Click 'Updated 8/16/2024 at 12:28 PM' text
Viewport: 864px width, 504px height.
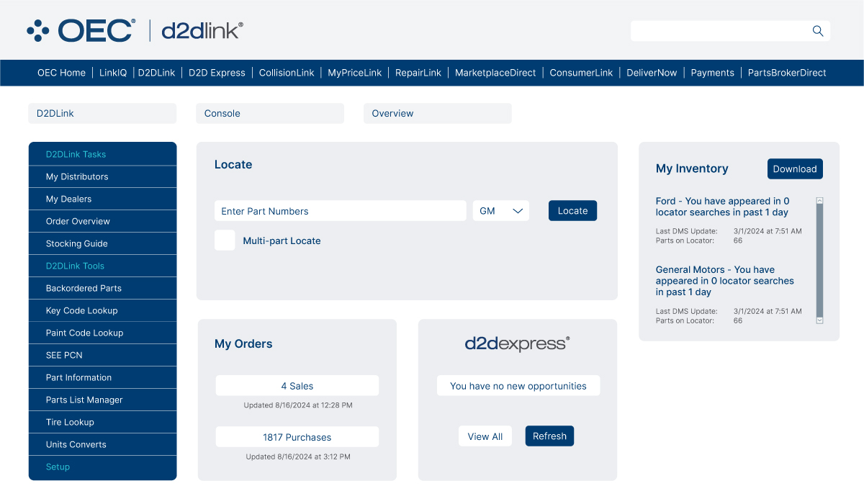point(298,405)
